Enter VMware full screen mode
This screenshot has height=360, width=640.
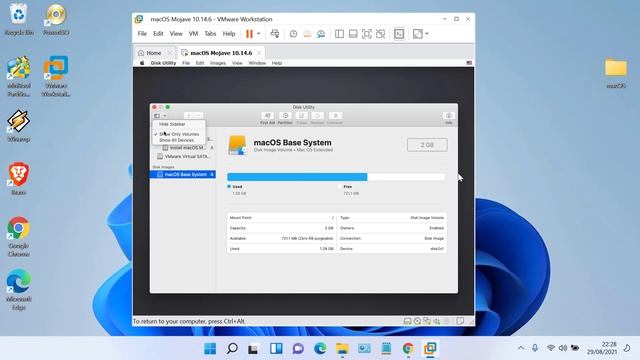(367, 34)
